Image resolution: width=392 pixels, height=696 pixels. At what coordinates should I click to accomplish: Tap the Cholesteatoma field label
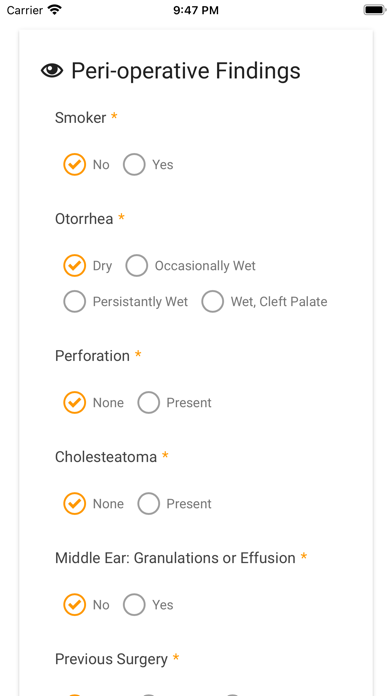106,457
